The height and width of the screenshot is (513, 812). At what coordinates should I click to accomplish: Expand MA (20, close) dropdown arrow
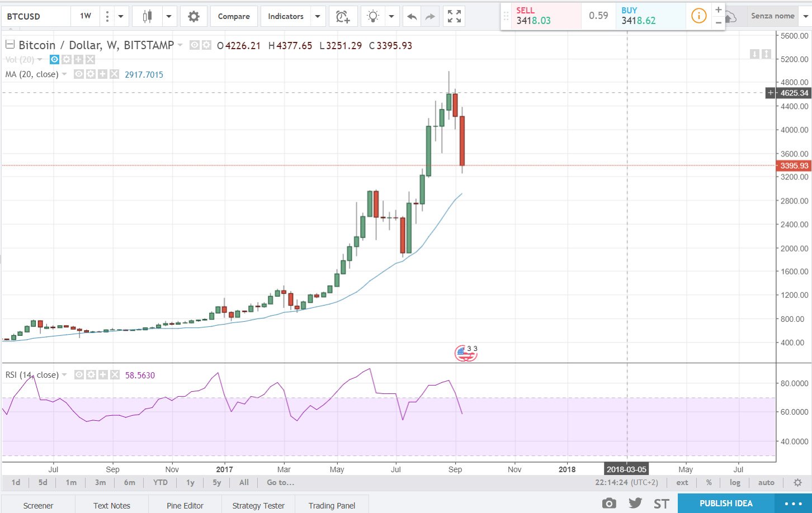click(x=64, y=74)
